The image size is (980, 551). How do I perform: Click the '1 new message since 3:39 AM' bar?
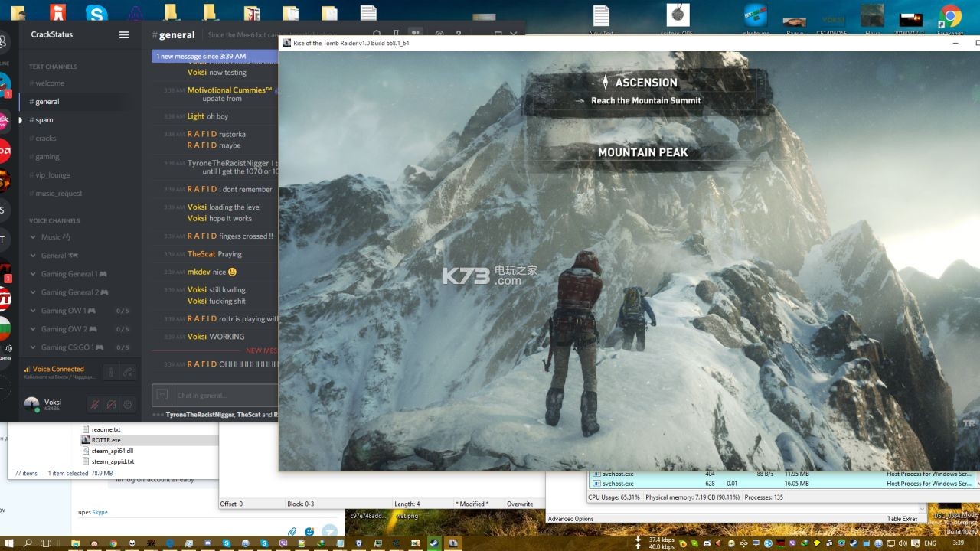click(214, 56)
